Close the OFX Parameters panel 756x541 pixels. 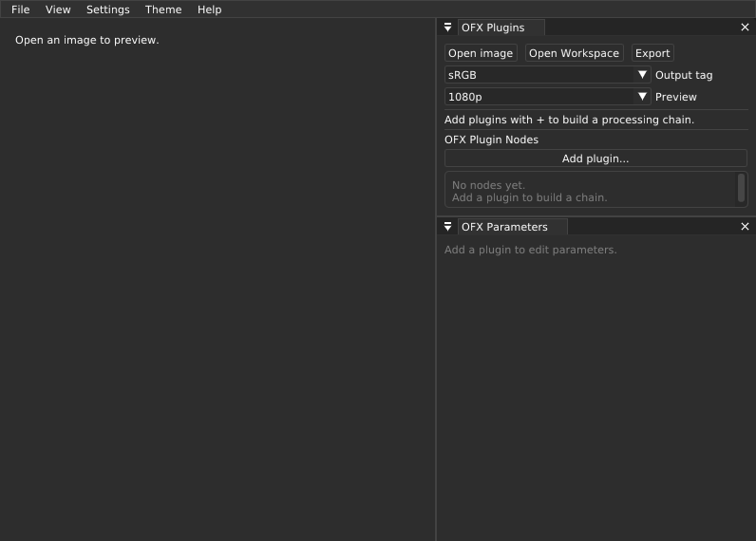[x=745, y=227]
